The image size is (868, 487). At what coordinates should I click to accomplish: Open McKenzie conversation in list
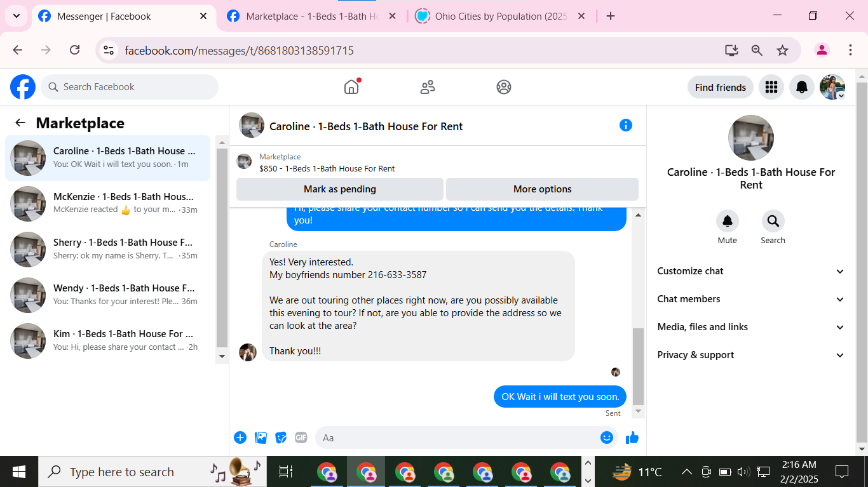108,204
